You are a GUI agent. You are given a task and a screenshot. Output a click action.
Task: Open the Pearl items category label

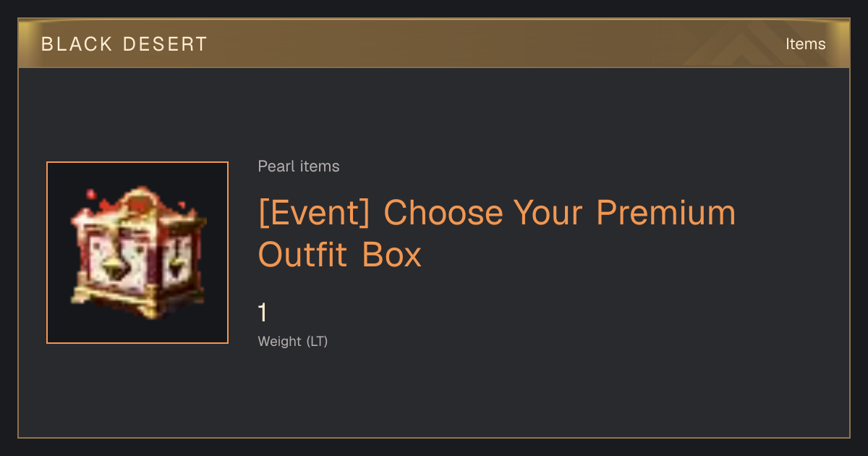[x=299, y=166]
